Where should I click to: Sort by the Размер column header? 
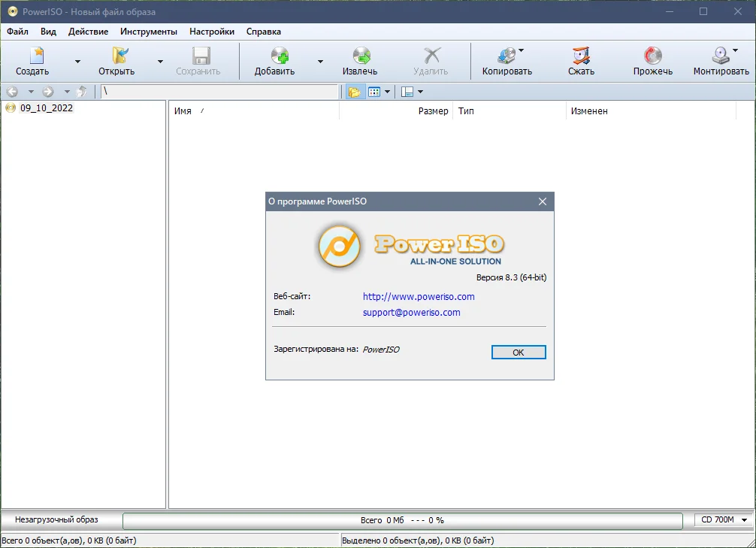(396, 111)
